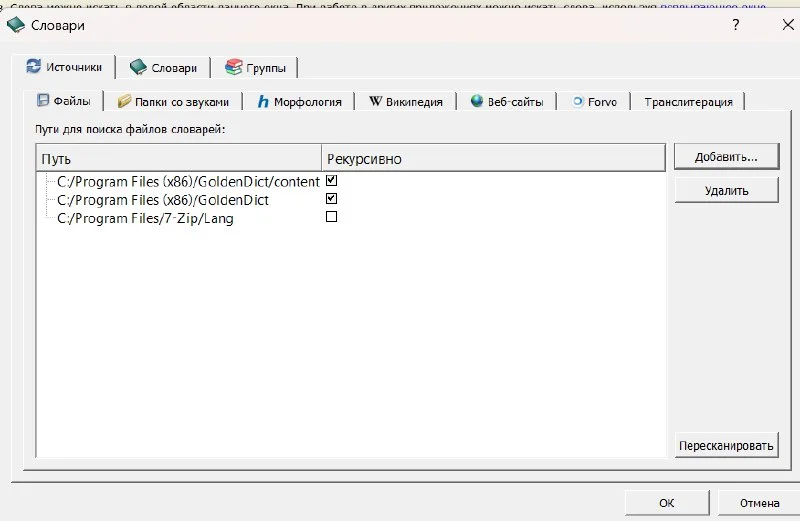This screenshot has height=521, width=800.
Task: Click the Sources tab refresh icon
Action: click(33, 67)
